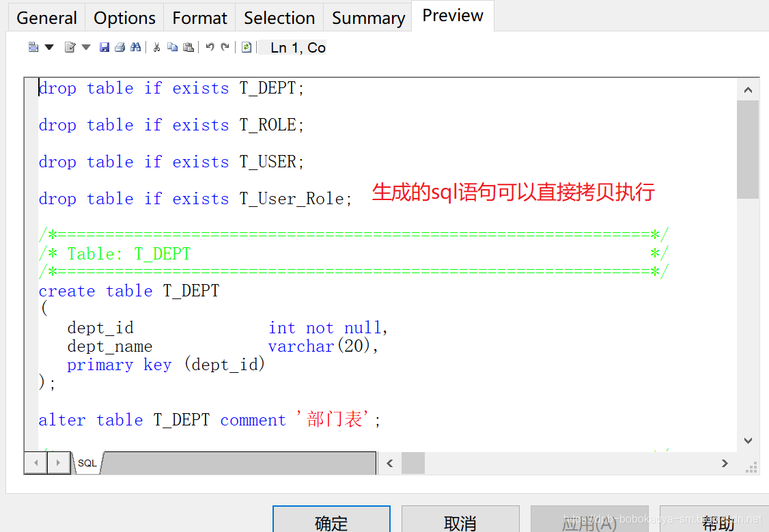Click the 'primary key (dept_id)' line

point(166,365)
